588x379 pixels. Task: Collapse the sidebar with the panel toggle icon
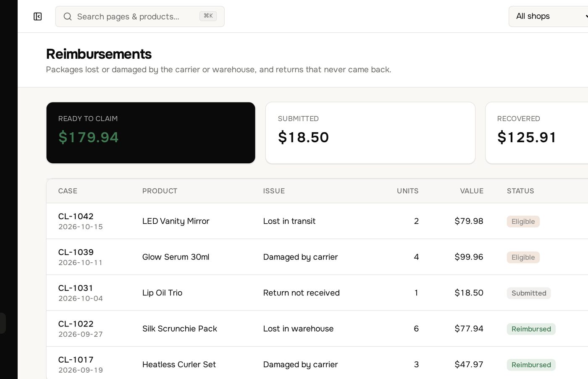[37, 16]
